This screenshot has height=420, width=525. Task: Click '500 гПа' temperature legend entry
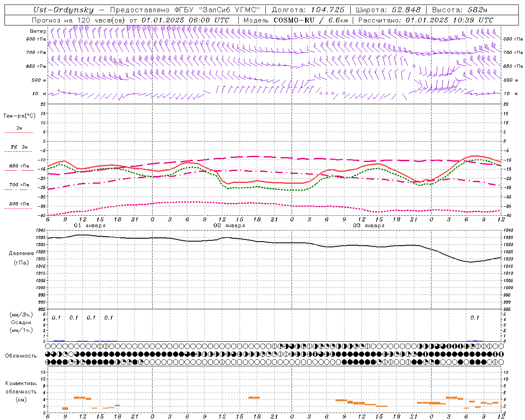19,204
